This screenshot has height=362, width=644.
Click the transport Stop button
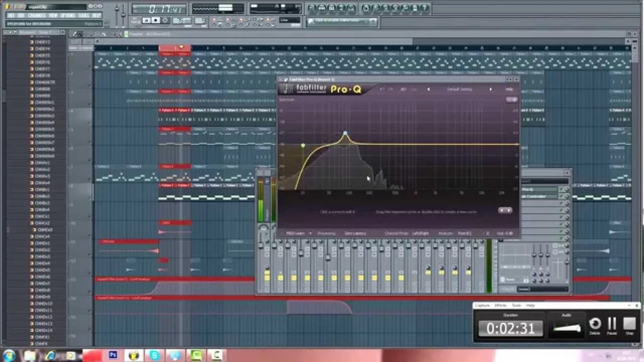tap(155, 21)
